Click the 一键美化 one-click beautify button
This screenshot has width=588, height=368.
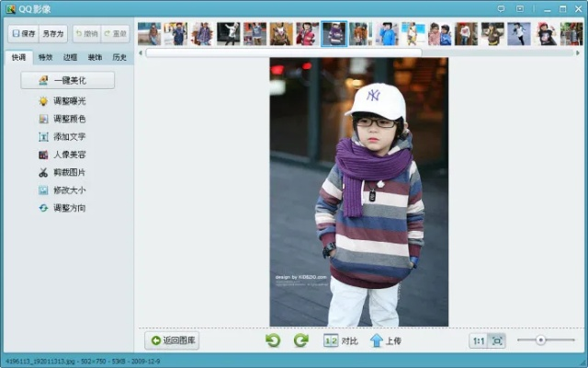point(68,81)
